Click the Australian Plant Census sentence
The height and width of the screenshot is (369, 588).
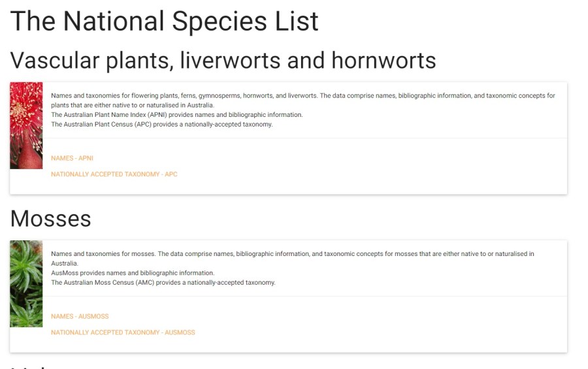point(161,124)
